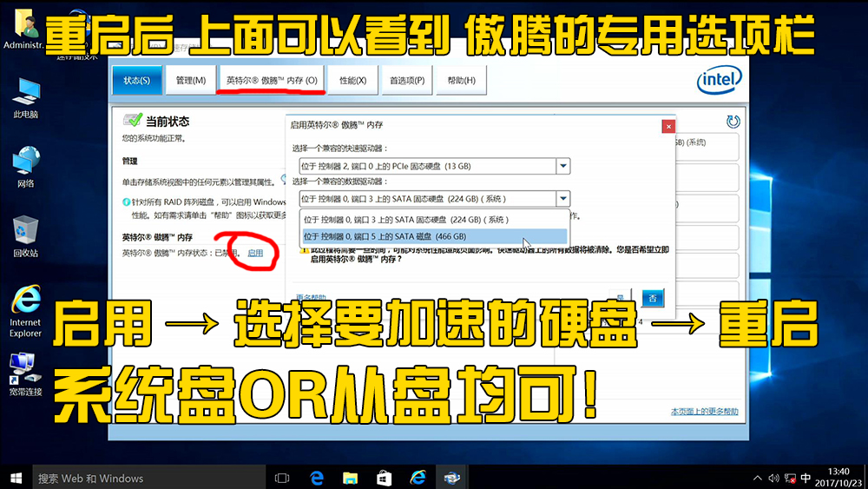Open network status tray icon
Viewport: 868px width, 489px height.
pyautogui.click(x=790, y=479)
